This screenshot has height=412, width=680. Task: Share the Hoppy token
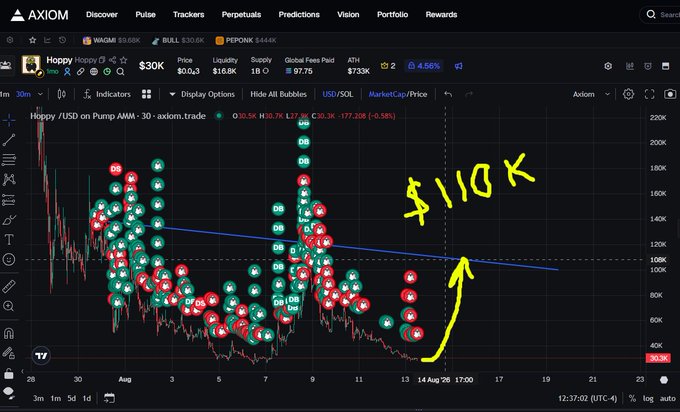[x=112, y=60]
